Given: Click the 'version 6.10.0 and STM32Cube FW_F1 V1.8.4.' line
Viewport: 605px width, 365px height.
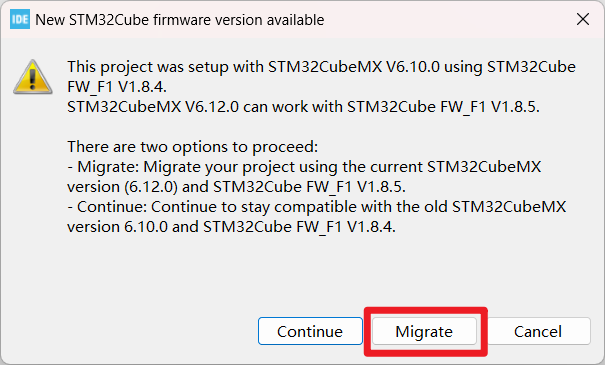Looking at the screenshot, I should tap(232, 227).
